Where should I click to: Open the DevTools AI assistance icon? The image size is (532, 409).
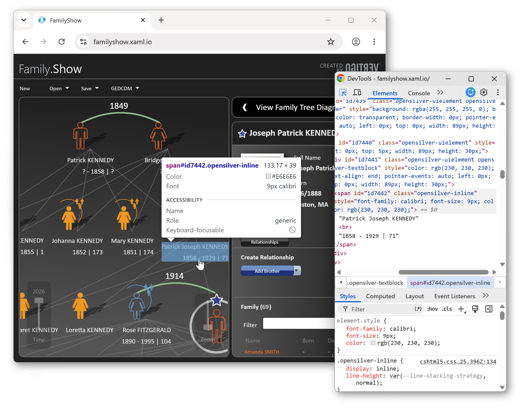(470, 92)
